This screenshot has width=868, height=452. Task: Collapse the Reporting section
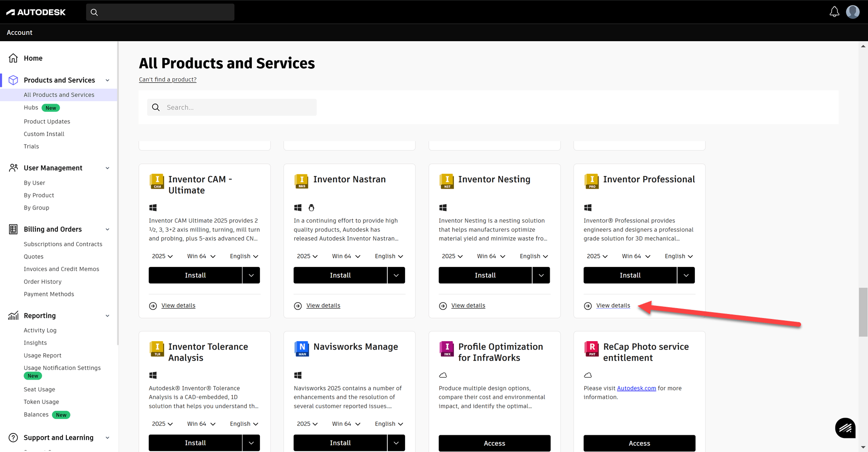(x=108, y=315)
